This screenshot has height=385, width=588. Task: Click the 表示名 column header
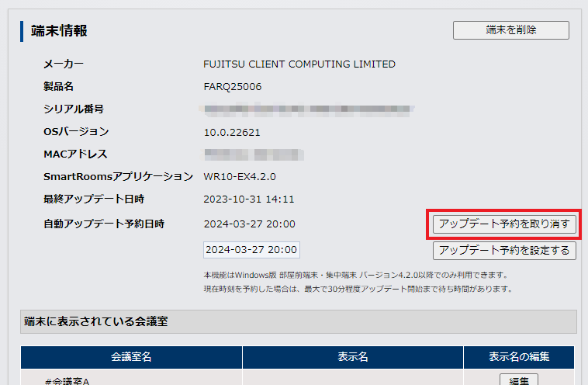pos(352,357)
